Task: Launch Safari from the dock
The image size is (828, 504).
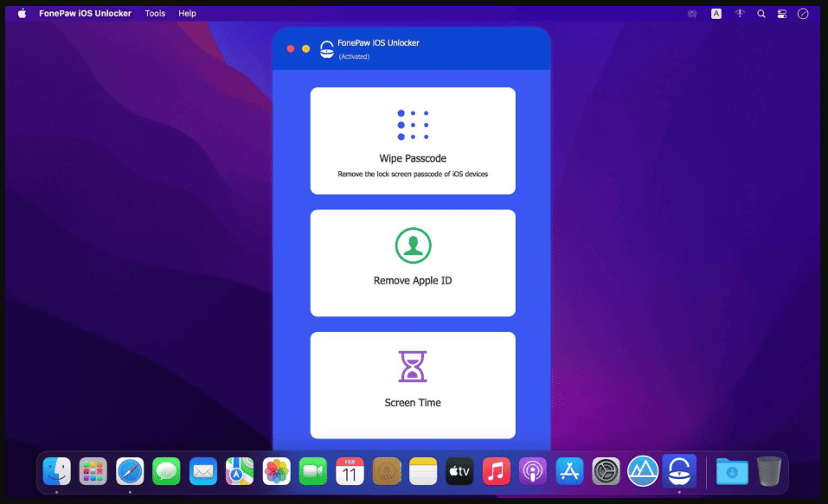Action: (x=130, y=471)
